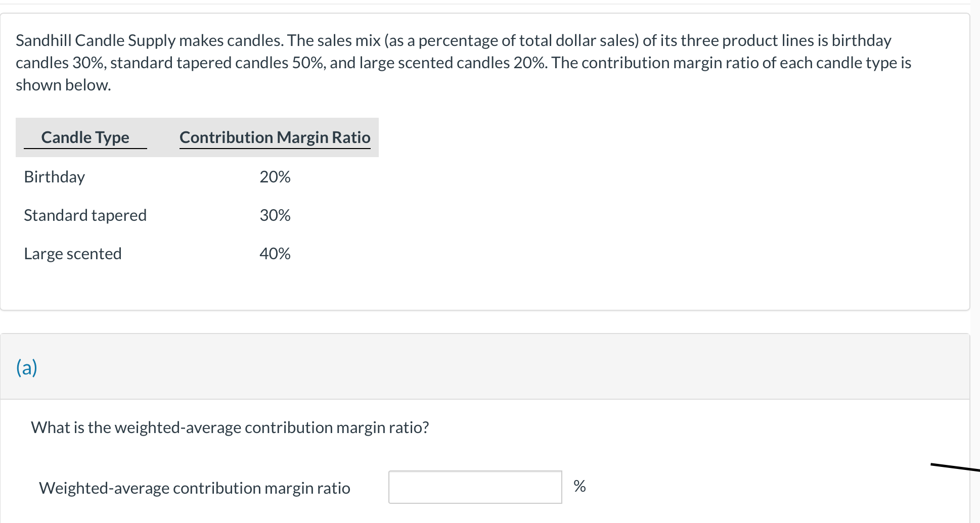Click the first line mentioning Sandhill Candle Supply

[454, 40]
